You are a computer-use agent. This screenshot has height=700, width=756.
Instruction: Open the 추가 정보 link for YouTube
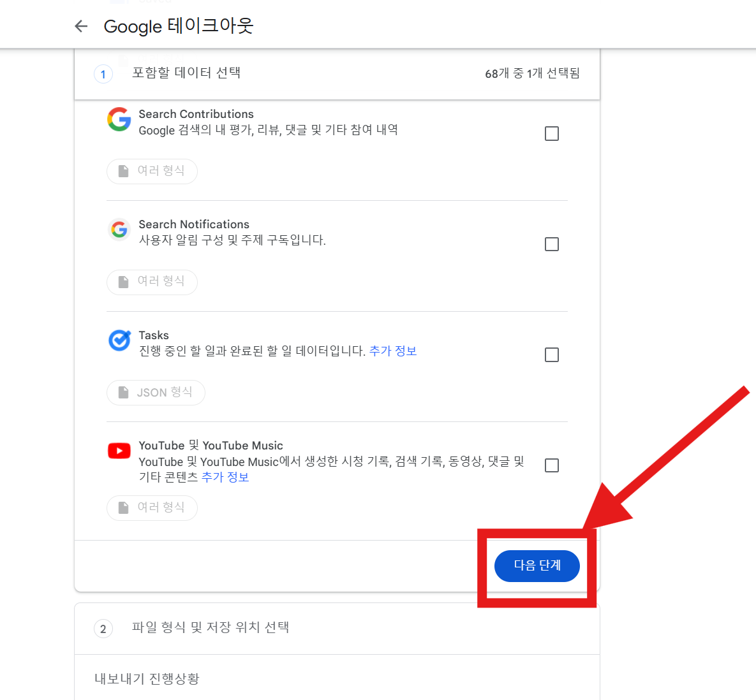click(225, 477)
